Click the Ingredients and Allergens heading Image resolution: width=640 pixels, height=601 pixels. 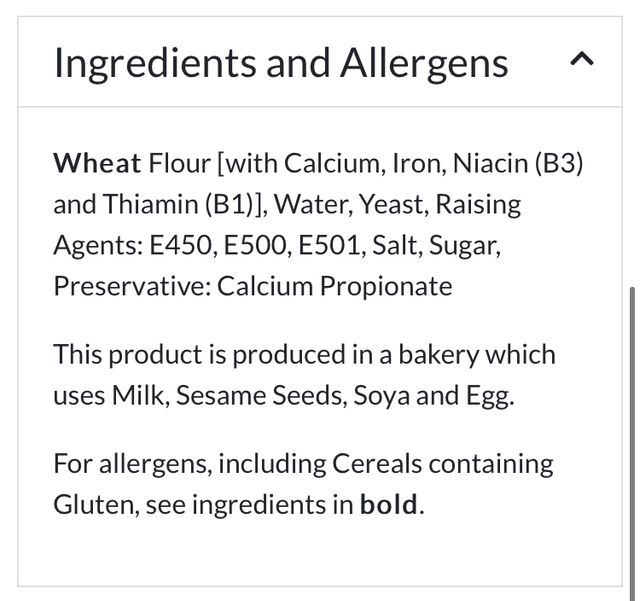(281, 62)
